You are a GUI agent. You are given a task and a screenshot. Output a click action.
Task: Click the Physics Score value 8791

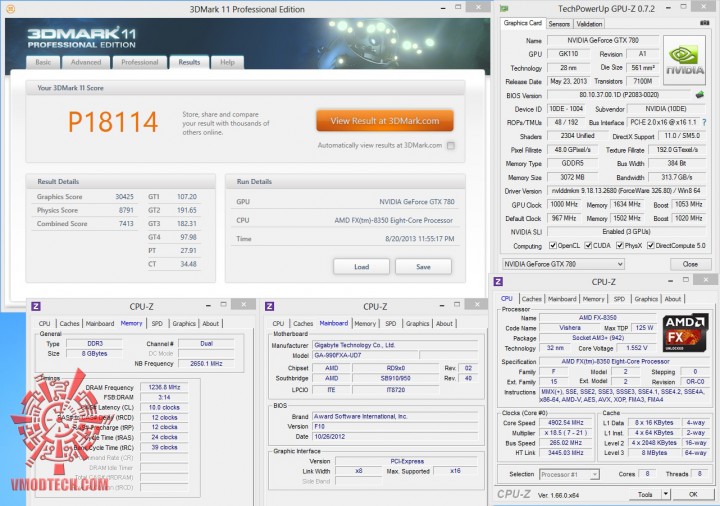[x=126, y=210]
